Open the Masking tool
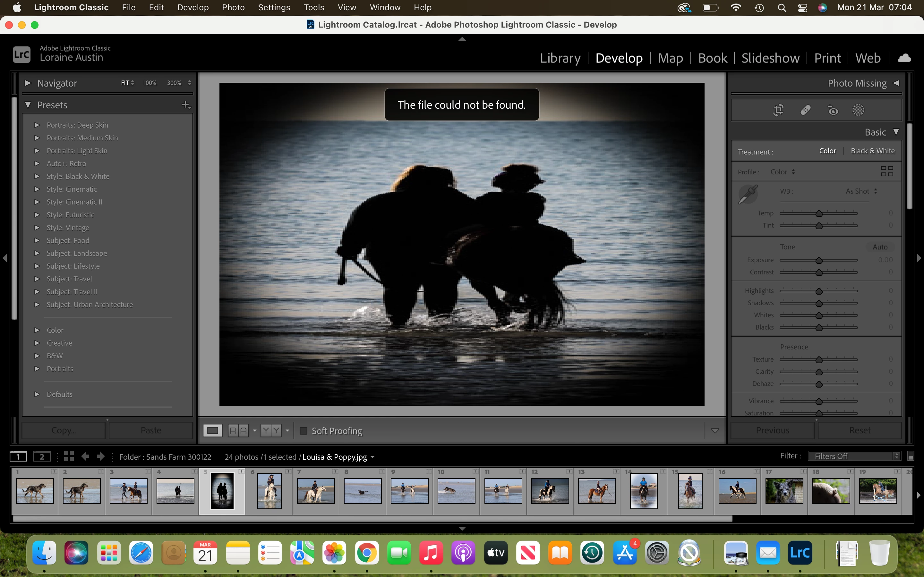The image size is (924, 577). tap(858, 110)
